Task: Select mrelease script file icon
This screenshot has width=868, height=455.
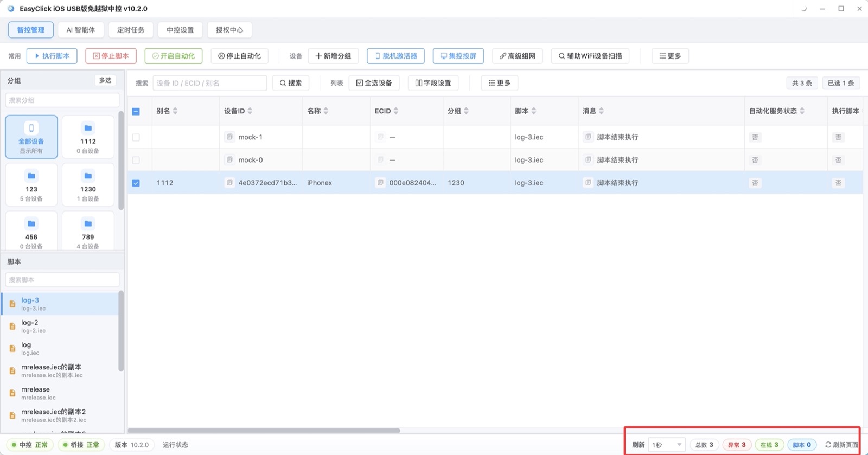Action: click(12, 393)
